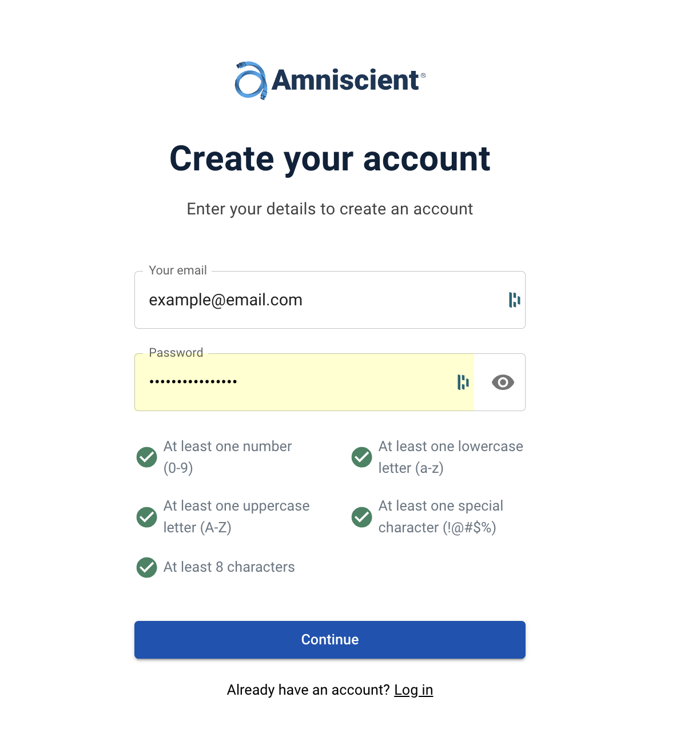
Task: Open the Log in link
Action: (x=413, y=690)
